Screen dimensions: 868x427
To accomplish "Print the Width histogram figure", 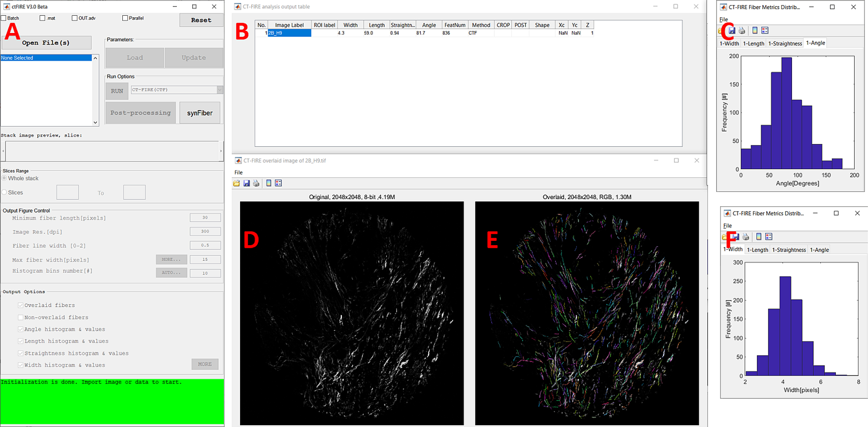I will pyautogui.click(x=746, y=236).
